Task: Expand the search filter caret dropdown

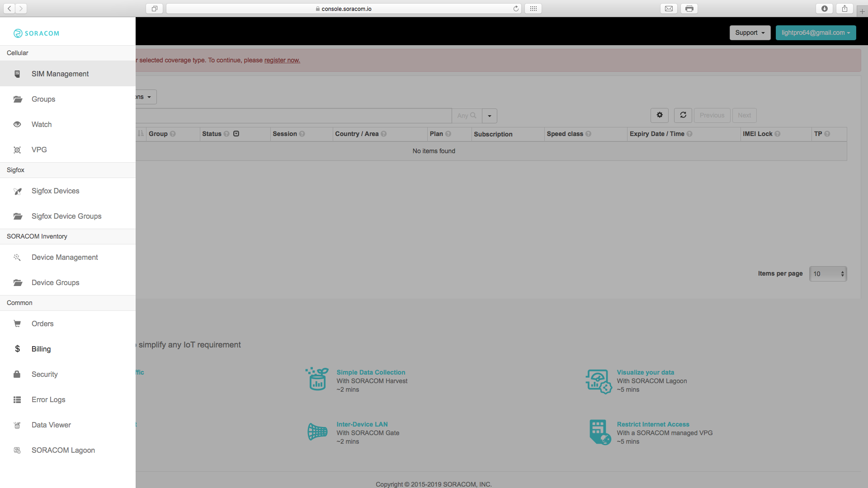Action: pos(489,116)
